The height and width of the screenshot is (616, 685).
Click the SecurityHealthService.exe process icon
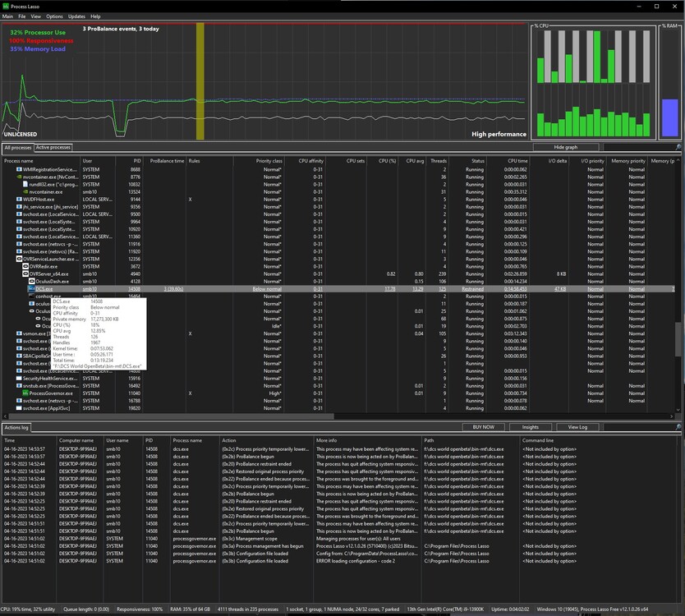pyautogui.click(x=19, y=378)
